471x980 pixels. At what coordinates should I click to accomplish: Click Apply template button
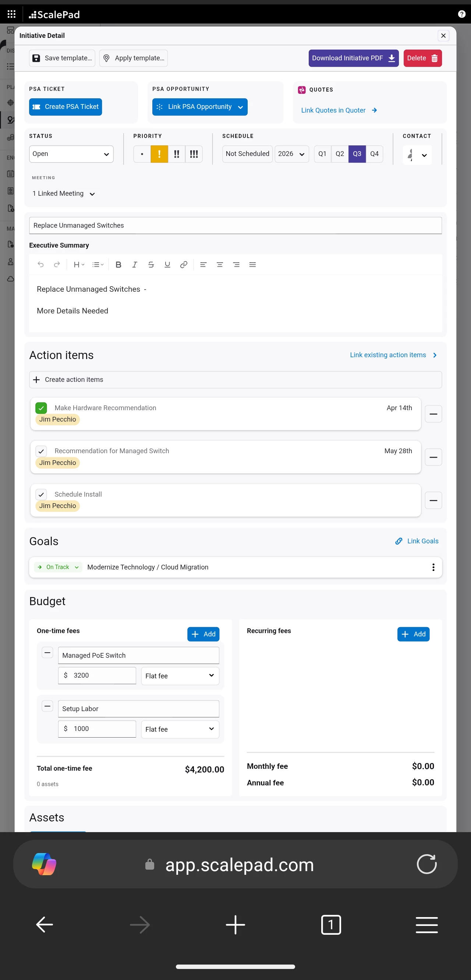coord(134,58)
